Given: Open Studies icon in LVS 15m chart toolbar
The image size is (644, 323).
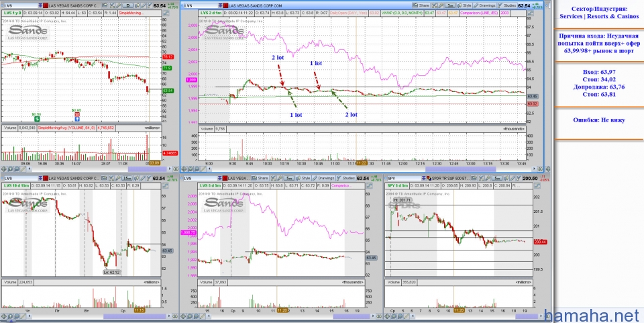Looking at the screenshot, I should pos(150,179).
